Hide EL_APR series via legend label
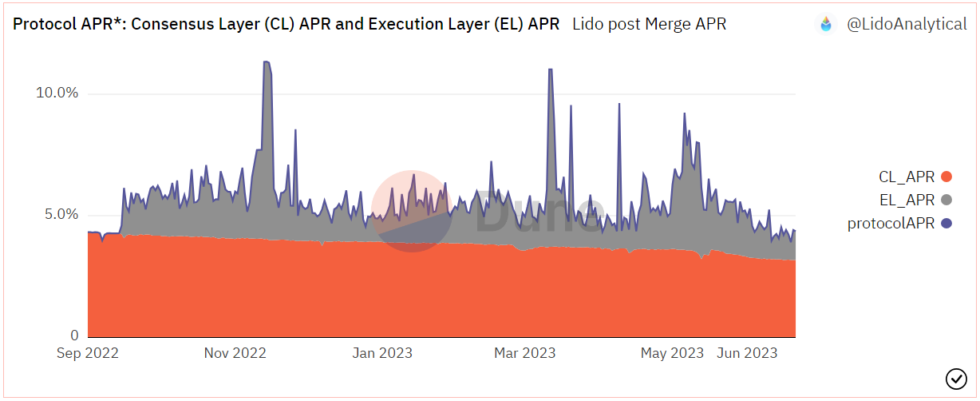The width and height of the screenshot is (980, 401). pos(906,200)
